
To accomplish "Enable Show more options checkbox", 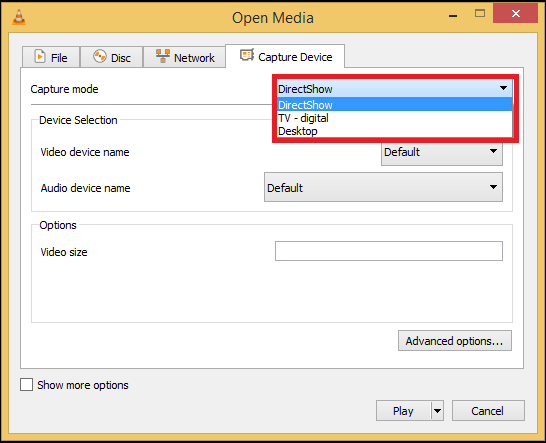I will tap(26, 385).
